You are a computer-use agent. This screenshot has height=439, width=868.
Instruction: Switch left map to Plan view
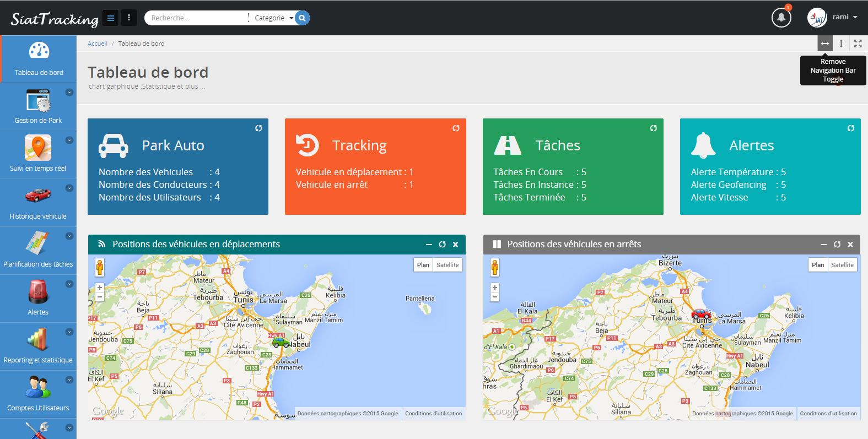tap(423, 265)
